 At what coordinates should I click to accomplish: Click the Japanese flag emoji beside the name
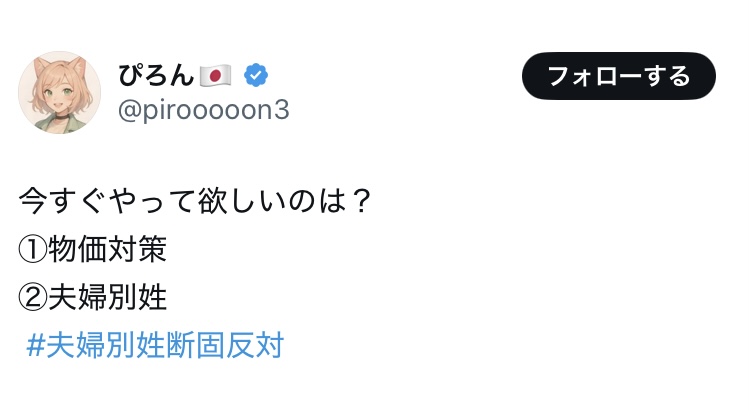(x=215, y=76)
